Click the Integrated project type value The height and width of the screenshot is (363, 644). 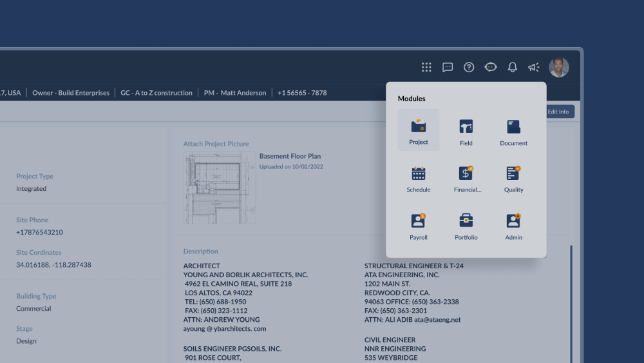coord(31,188)
